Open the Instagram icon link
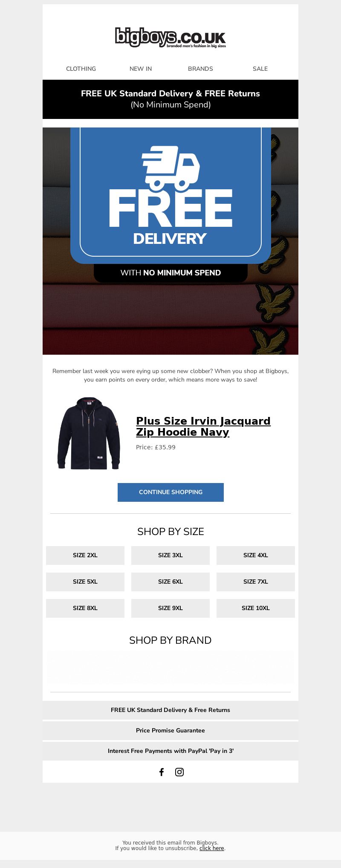Viewport: 341px width, 868px height. [x=179, y=772]
